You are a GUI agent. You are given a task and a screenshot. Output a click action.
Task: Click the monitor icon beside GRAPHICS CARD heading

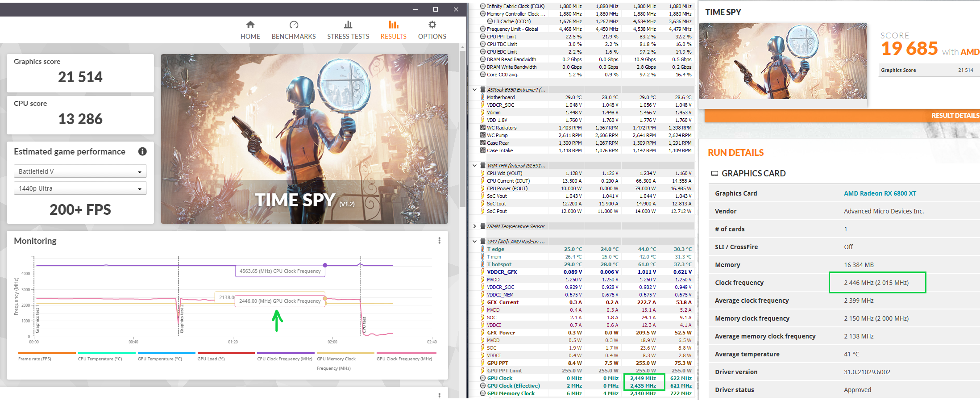click(x=714, y=173)
